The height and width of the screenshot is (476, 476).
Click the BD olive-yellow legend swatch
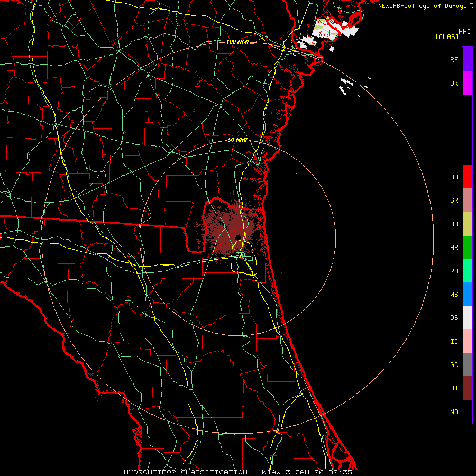[467, 224]
